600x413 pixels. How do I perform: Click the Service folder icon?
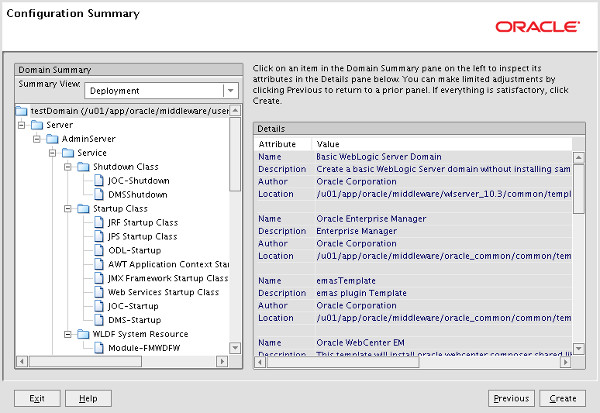tap(68, 153)
